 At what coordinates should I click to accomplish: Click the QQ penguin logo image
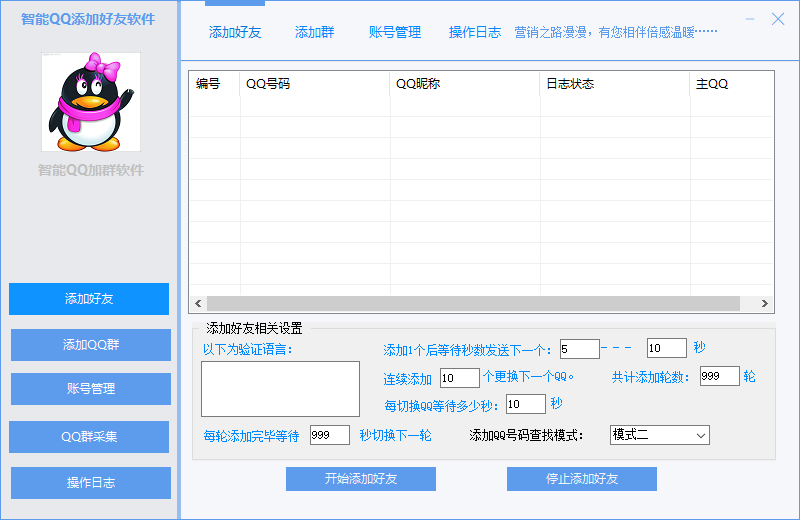(90, 102)
